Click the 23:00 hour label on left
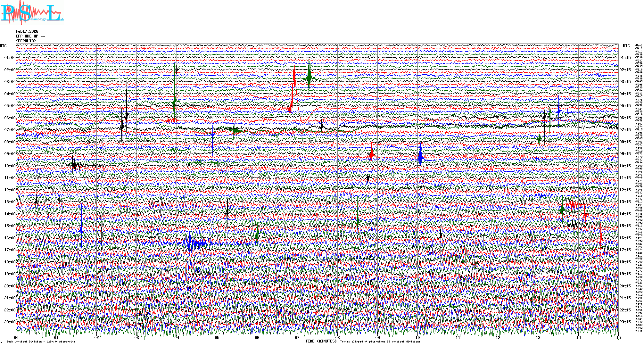The image size is (644, 346). [10, 322]
